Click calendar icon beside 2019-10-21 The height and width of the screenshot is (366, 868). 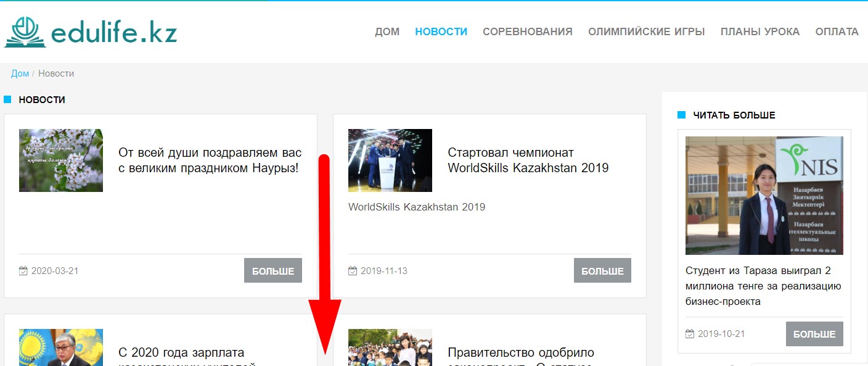[690, 334]
